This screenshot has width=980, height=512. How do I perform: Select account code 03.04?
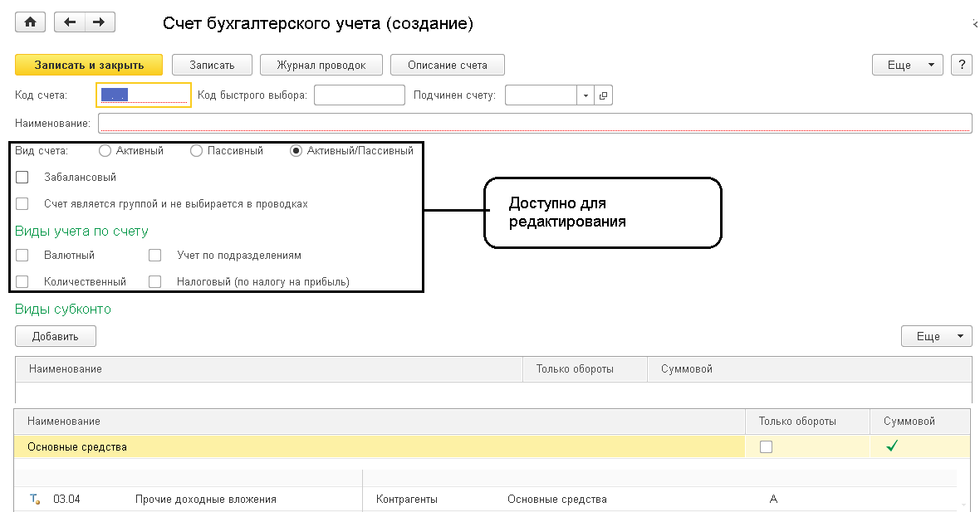67,499
